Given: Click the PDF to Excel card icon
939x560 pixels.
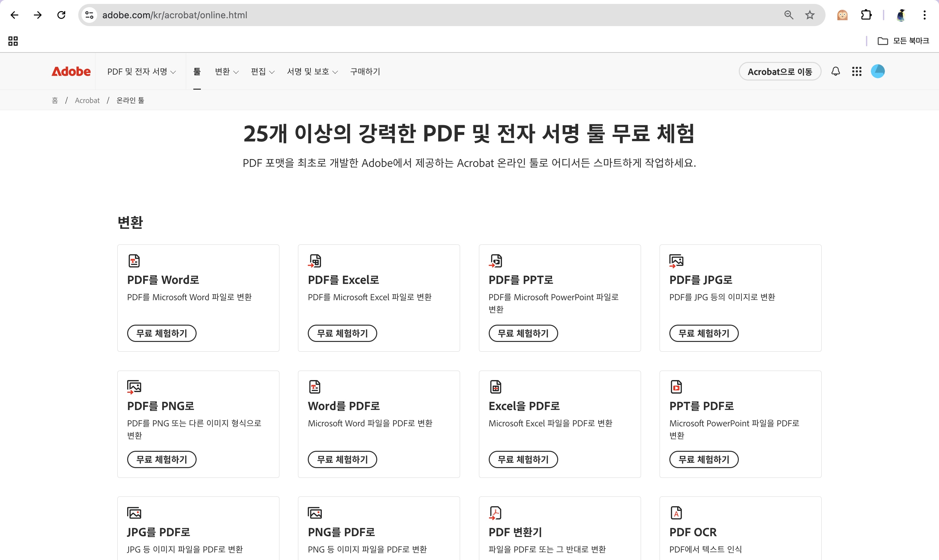Looking at the screenshot, I should click(x=315, y=260).
